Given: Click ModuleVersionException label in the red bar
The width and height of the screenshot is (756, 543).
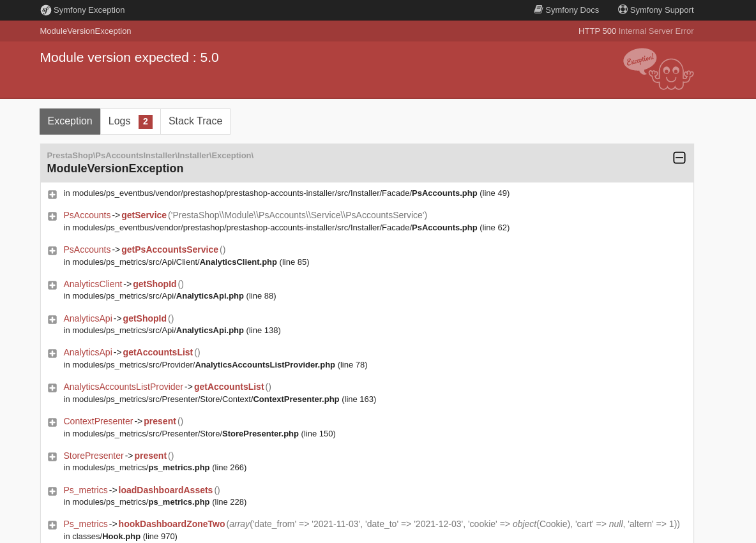Looking at the screenshot, I should (x=86, y=31).
